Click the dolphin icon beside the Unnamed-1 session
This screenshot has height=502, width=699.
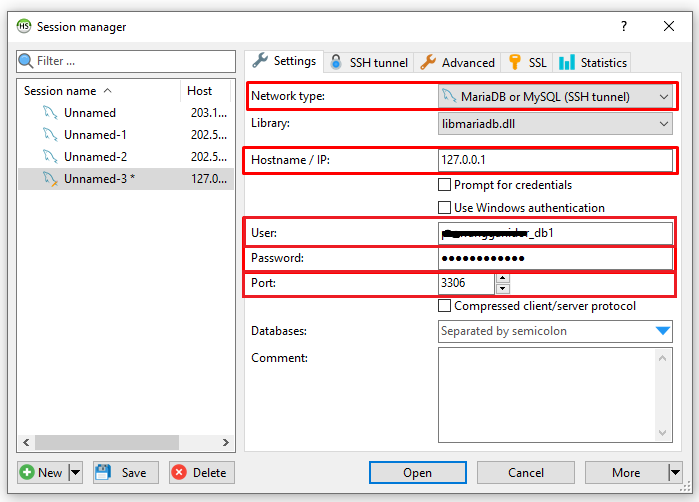(50, 135)
